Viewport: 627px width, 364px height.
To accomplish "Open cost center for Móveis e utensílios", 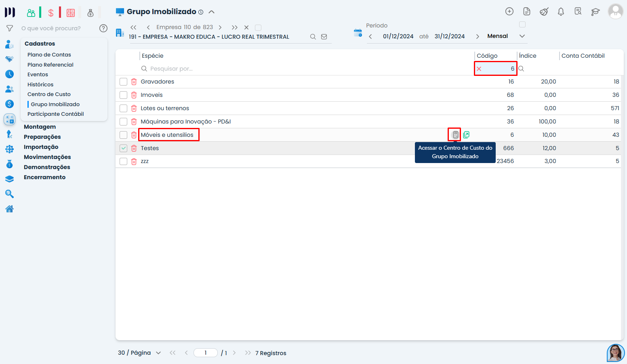I will pos(455,135).
